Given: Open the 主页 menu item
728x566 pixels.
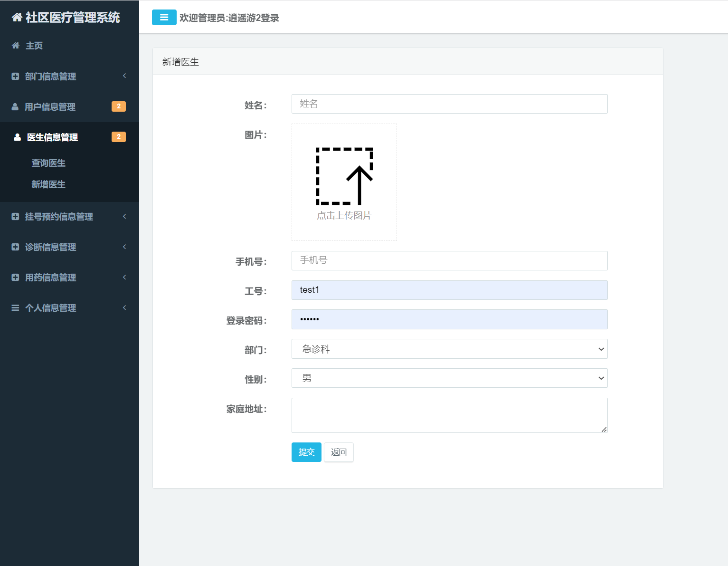Looking at the screenshot, I should coord(69,46).
